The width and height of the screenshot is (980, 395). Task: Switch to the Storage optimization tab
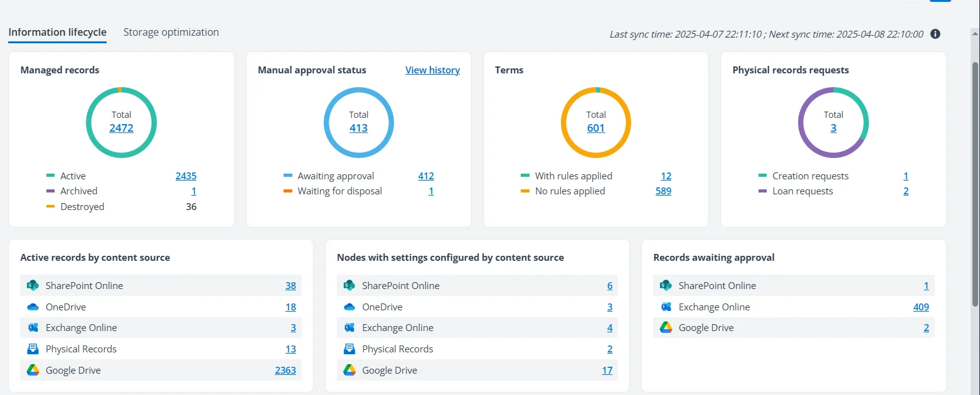coord(171,32)
